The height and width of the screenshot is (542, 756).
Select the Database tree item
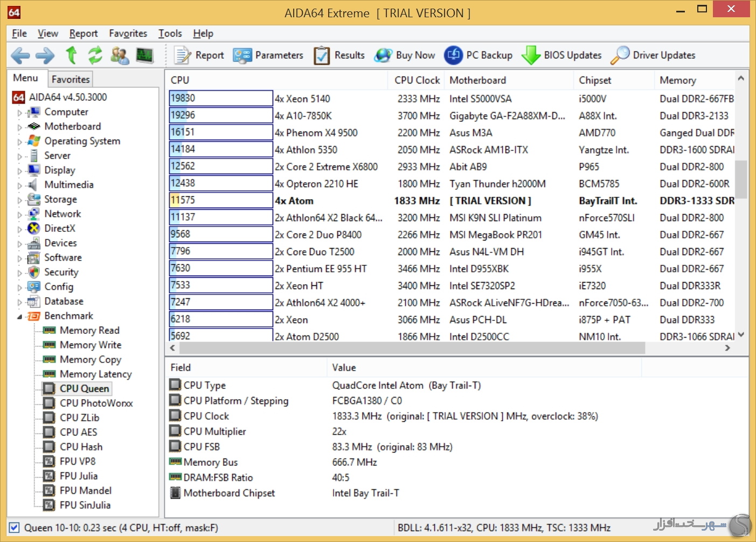[64, 301]
